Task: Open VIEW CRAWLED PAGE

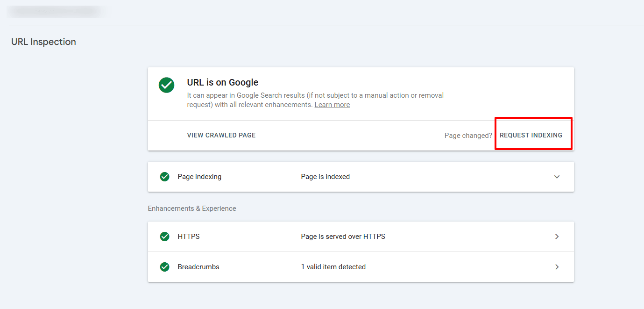Action: pos(221,135)
